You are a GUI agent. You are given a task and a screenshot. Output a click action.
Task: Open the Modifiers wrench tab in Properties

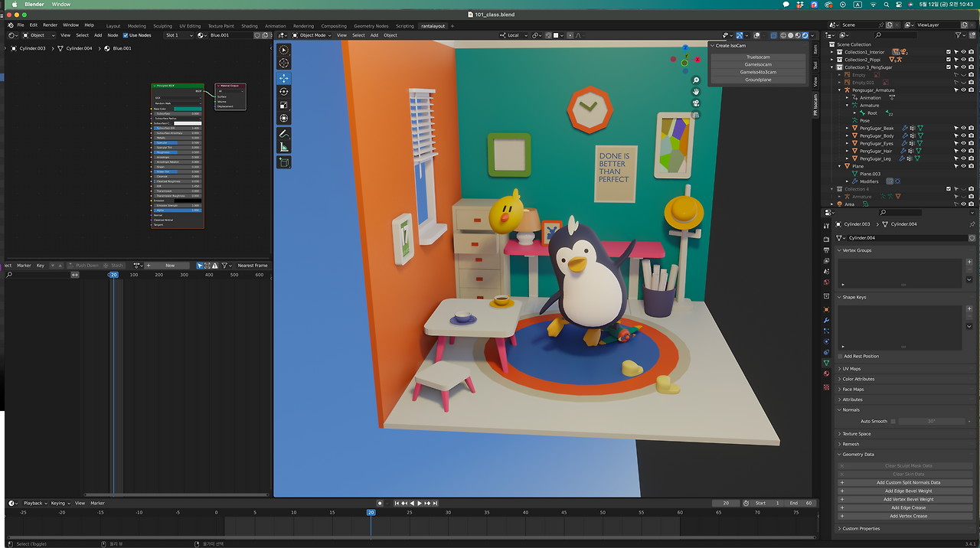pyautogui.click(x=826, y=320)
